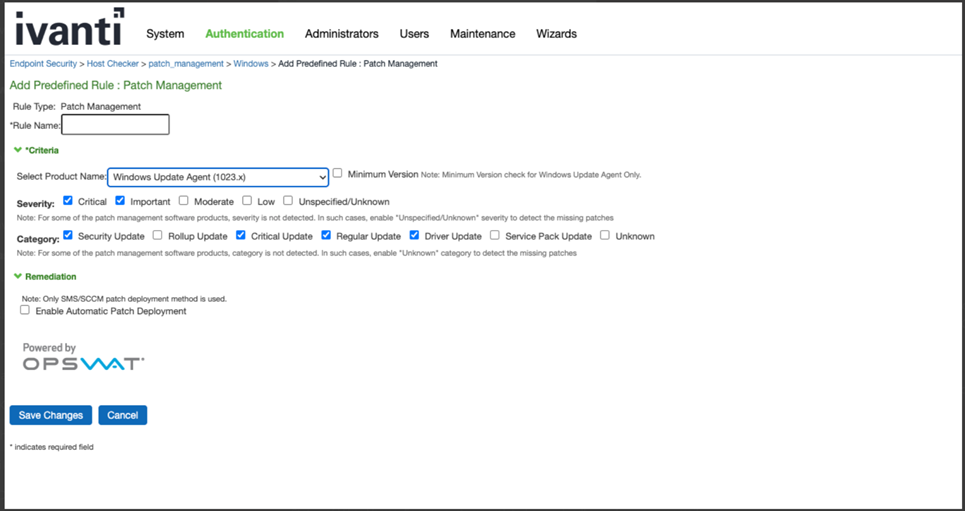The height and width of the screenshot is (511, 965).
Task: Open the System menu
Action: pos(165,34)
